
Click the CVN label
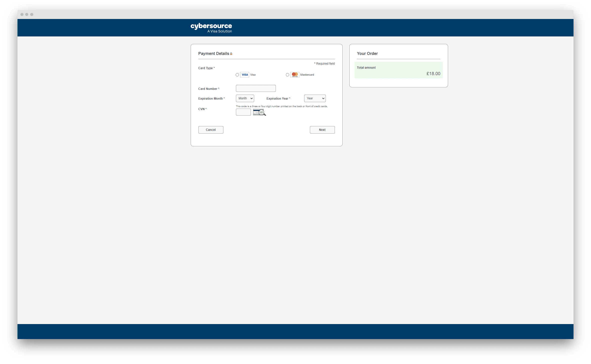pos(202,109)
